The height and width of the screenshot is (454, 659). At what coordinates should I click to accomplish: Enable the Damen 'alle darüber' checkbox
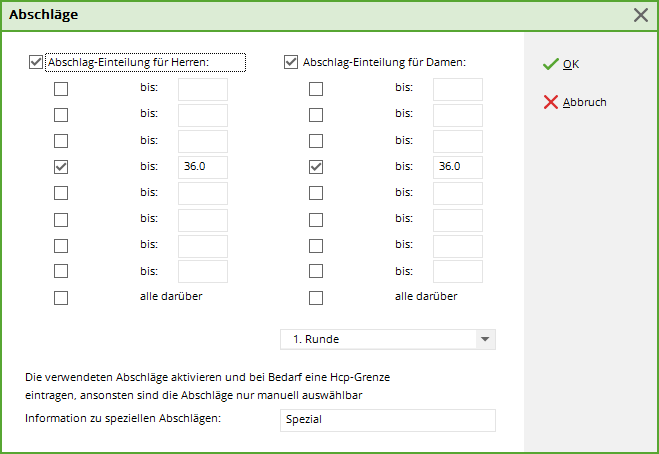click(316, 297)
